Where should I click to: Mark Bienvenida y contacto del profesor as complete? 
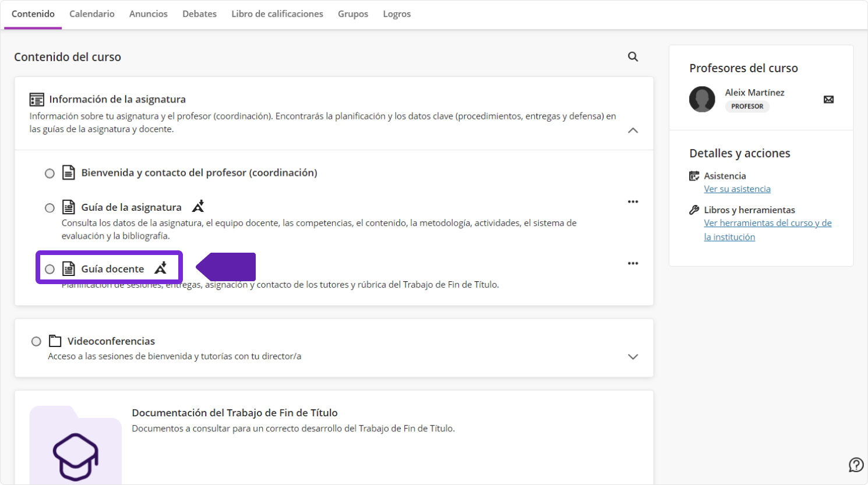click(x=50, y=174)
